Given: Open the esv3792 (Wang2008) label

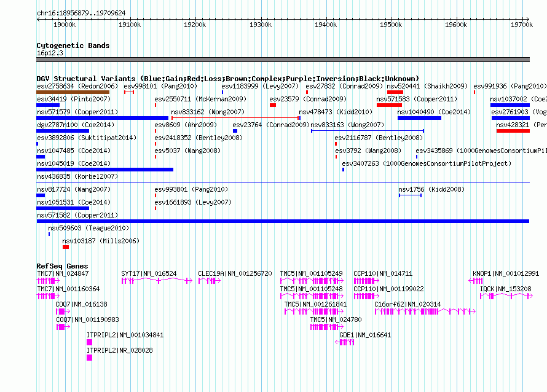Looking at the screenshot, I should coord(368,151).
